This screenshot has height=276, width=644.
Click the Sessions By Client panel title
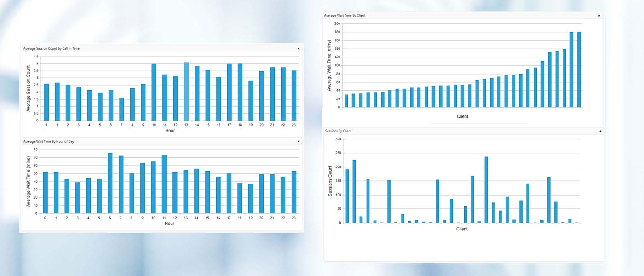click(x=338, y=131)
